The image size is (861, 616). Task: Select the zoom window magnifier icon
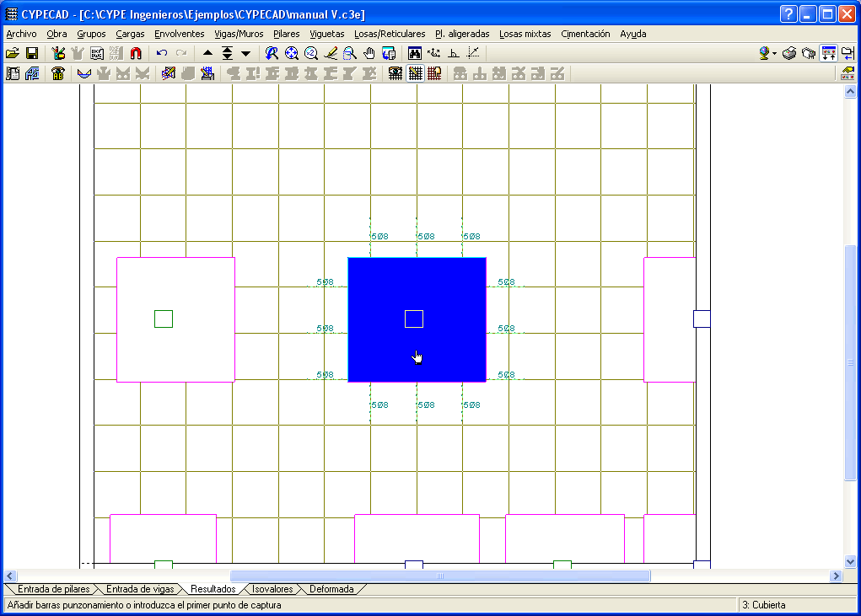pyautogui.click(x=350, y=53)
